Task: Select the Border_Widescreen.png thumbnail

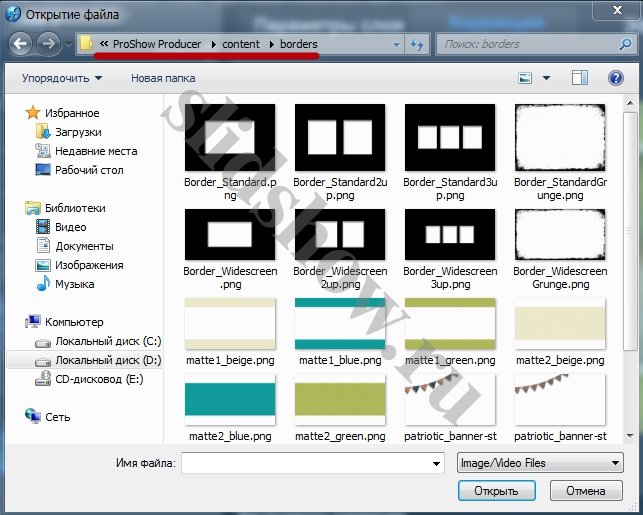Action: point(230,235)
